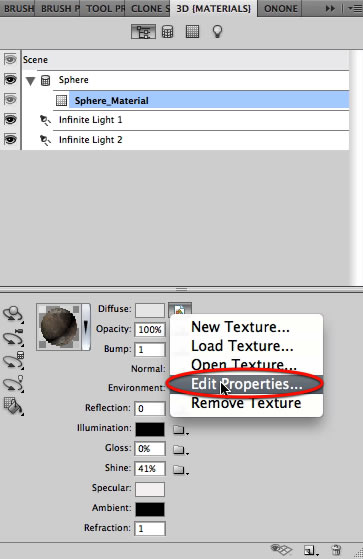This screenshot has width=363, height=559.
Task: Show more panel tabs via double arrow
Action: point(330,8)
